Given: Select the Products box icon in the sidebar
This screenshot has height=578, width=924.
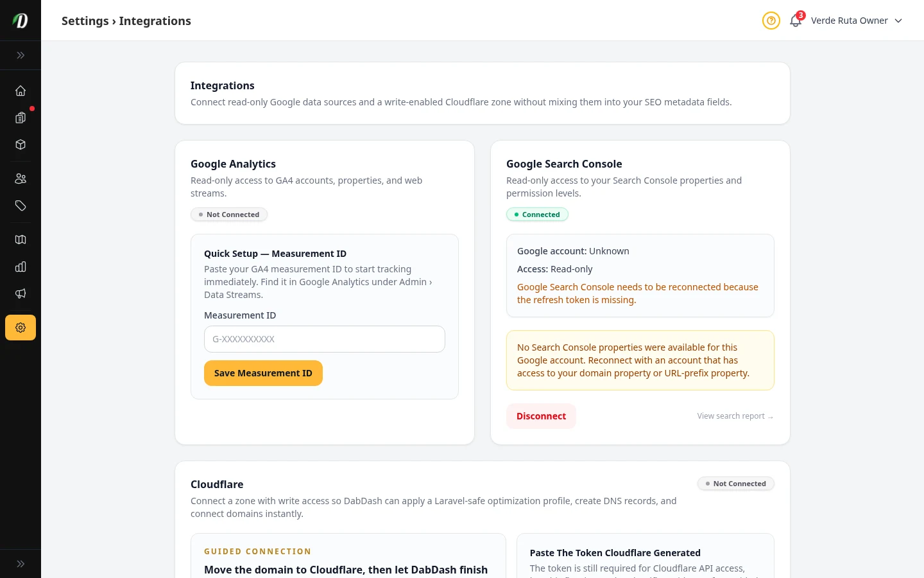Looking at the screenshot, I should coord(21,144).
